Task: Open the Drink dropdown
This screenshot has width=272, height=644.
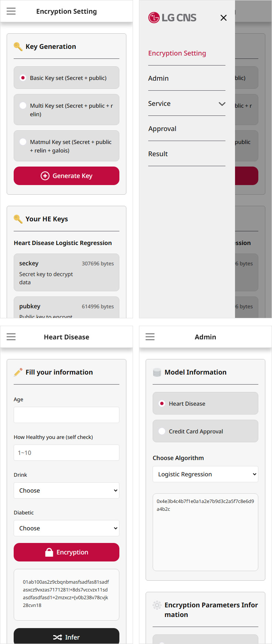Action: point(67,490)
